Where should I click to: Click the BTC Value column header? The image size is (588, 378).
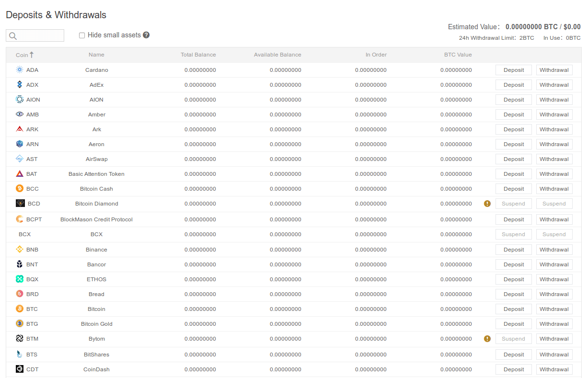(458, 55)
